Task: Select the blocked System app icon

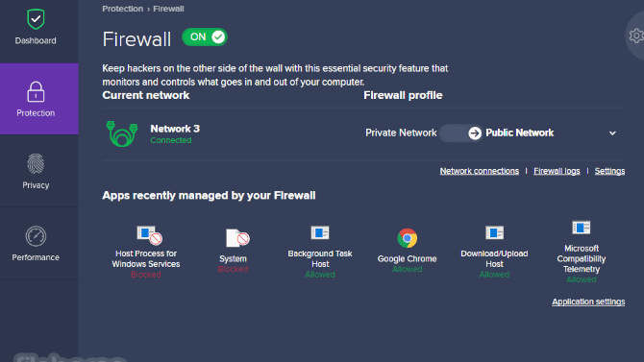Action: coord(237,238)
